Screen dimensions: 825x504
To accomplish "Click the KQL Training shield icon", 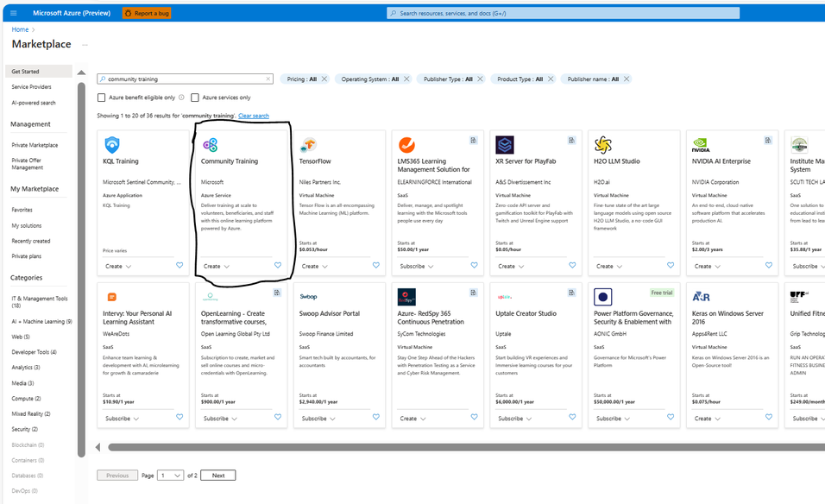I will point(111,145).
